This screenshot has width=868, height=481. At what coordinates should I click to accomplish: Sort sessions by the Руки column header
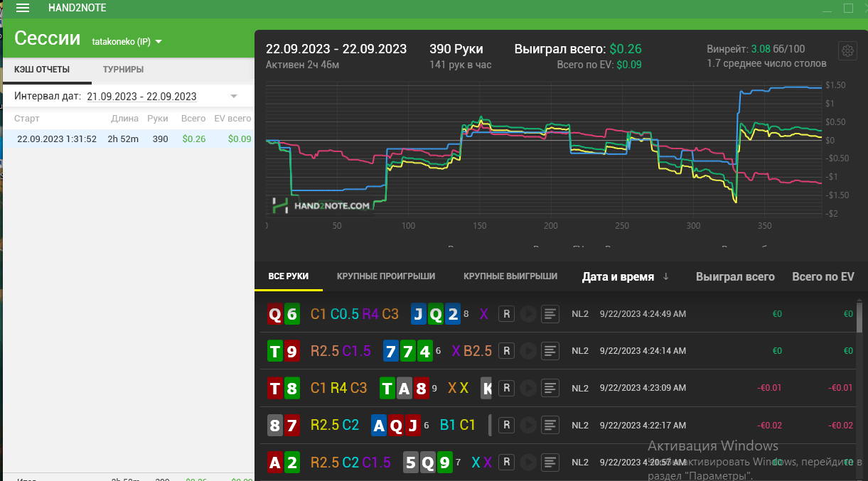[158, 119]
